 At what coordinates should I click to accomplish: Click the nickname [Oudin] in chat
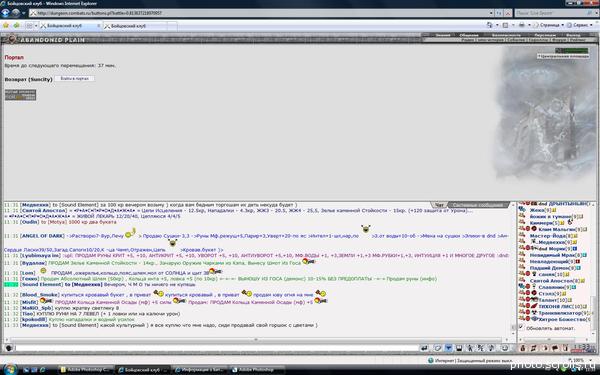coord(29,222)
